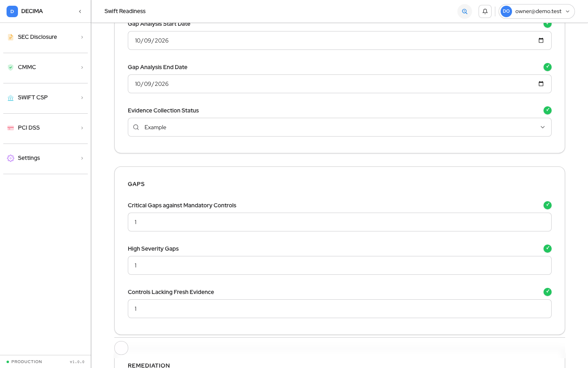The width and height of the screenshot is (588, 368).
Task: Click green check beside Evidence Collection Status
Action: 548,110
